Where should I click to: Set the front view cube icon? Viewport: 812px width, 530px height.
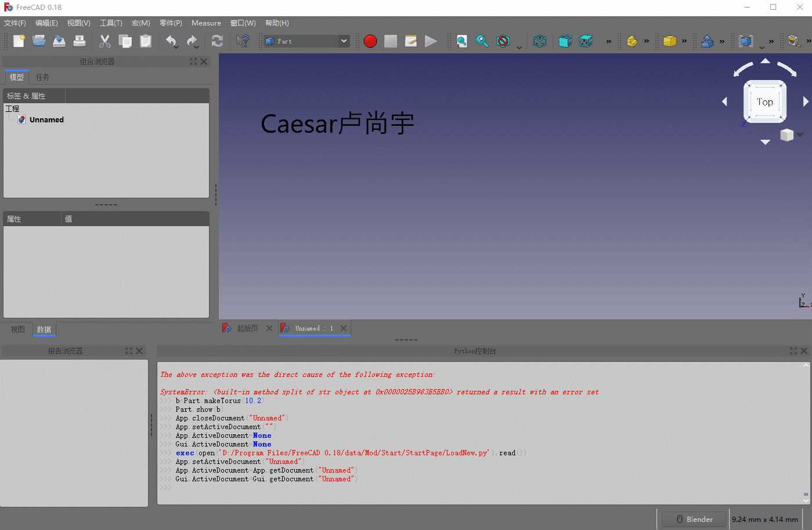click(x=565, y=41)
